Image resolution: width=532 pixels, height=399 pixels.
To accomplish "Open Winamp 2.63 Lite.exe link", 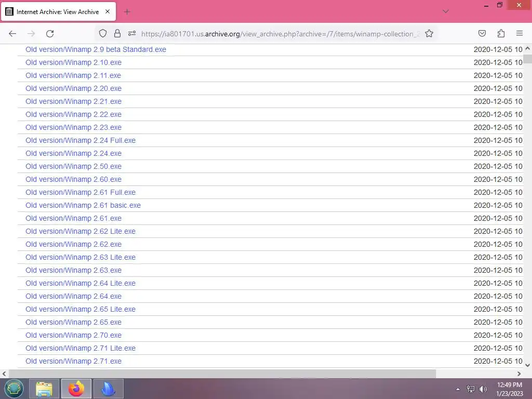I will click(x=81, y=257).
